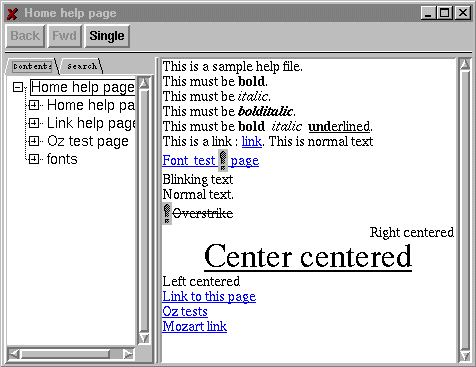Expand the Oz test page node
This screenshot has width=476, height=367.
[x=34, y=141]
